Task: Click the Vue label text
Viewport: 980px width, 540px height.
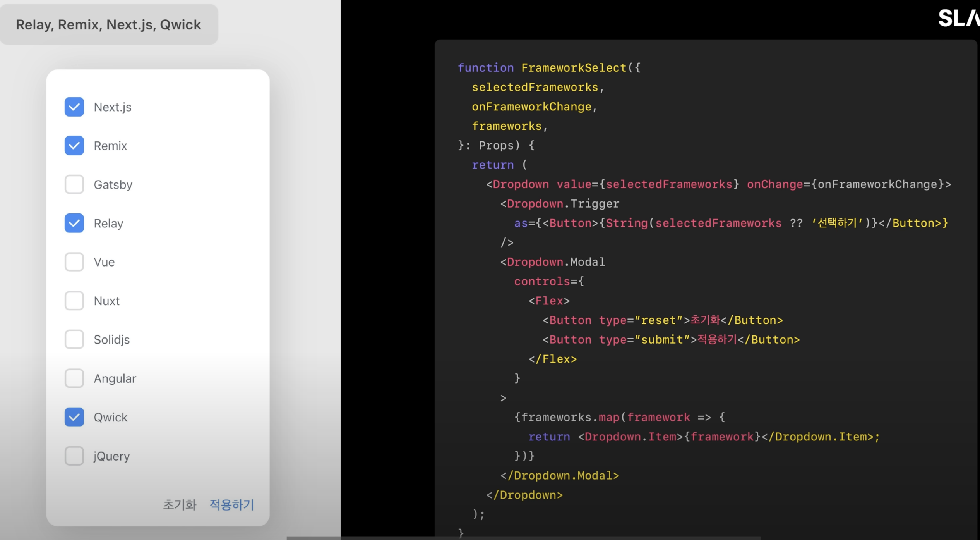Action: point(104,262)
